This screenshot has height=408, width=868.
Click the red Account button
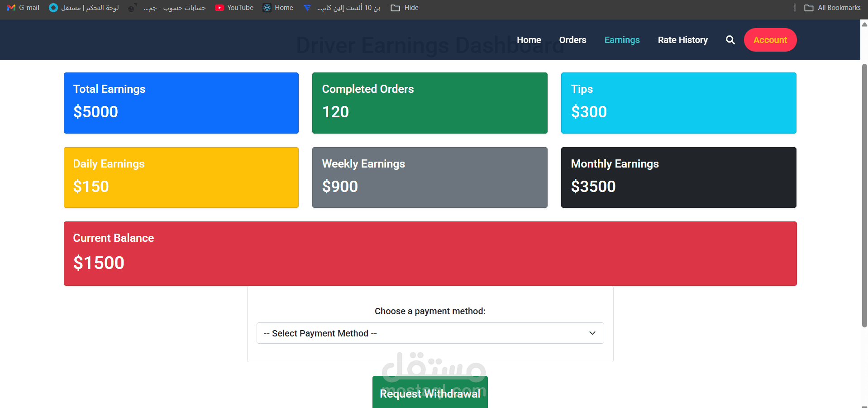(770, 40)
